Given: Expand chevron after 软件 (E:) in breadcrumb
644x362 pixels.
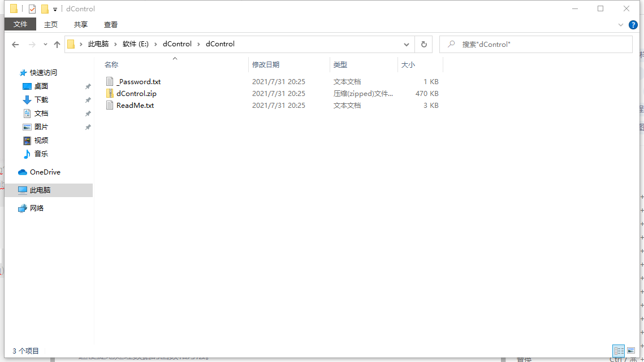Looking at the screenshot, I should pos(155,44).
